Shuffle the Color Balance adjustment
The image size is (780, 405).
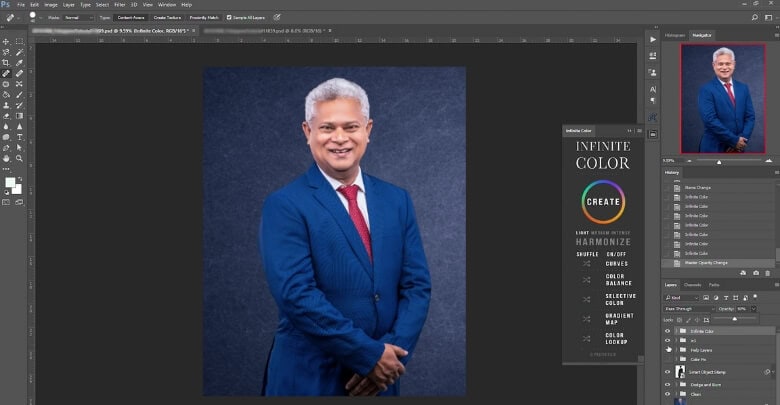[586, 280]
